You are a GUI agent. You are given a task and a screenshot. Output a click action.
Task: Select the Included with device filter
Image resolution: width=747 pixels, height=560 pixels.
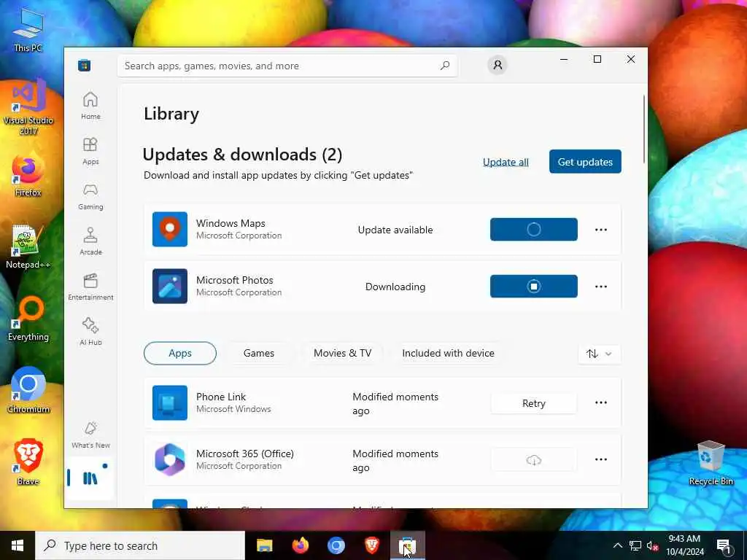click(x=449, y=354)
